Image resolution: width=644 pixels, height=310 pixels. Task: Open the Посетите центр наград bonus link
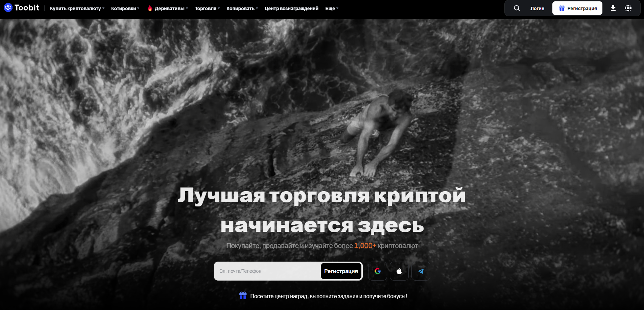point(328,296)
